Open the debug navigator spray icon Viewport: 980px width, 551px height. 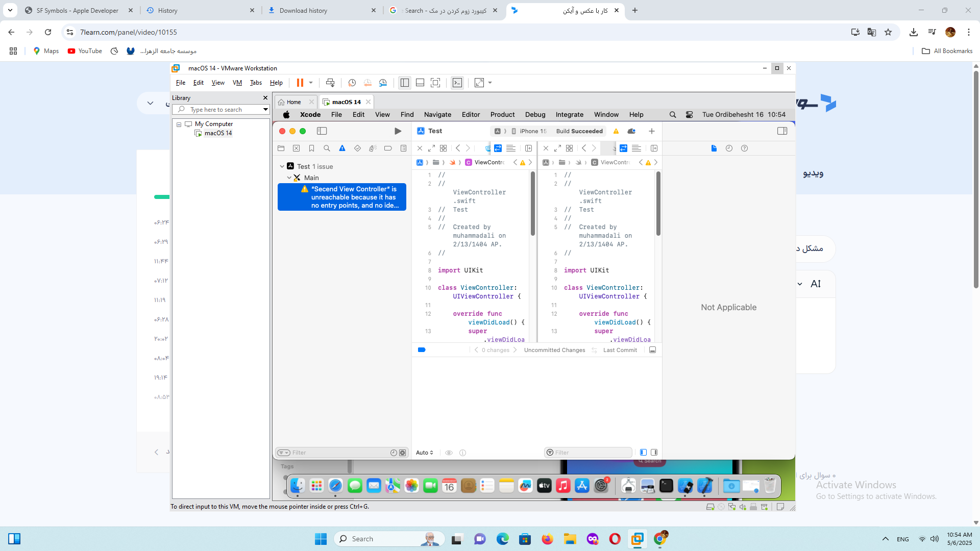(x=373, y=148)
